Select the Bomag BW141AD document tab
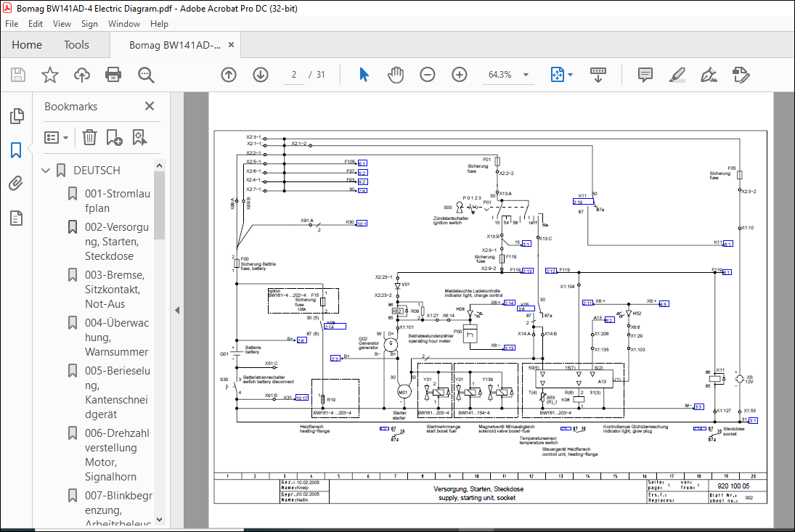 point(175,45)
